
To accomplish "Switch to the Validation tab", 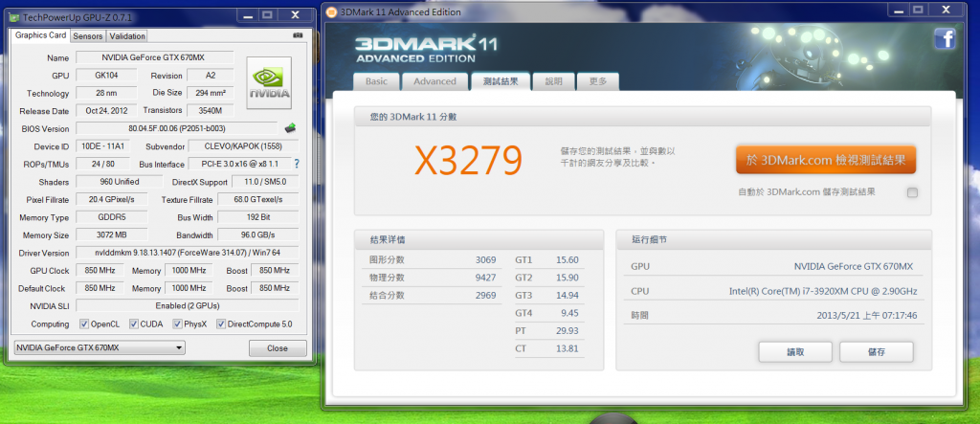I will (127, 36).
